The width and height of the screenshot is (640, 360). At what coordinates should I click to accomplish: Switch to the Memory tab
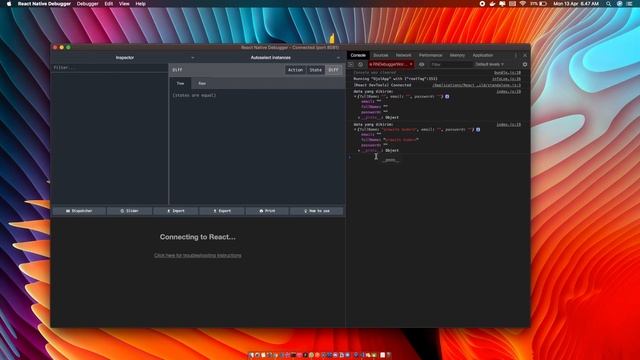(x=457, y=55)
